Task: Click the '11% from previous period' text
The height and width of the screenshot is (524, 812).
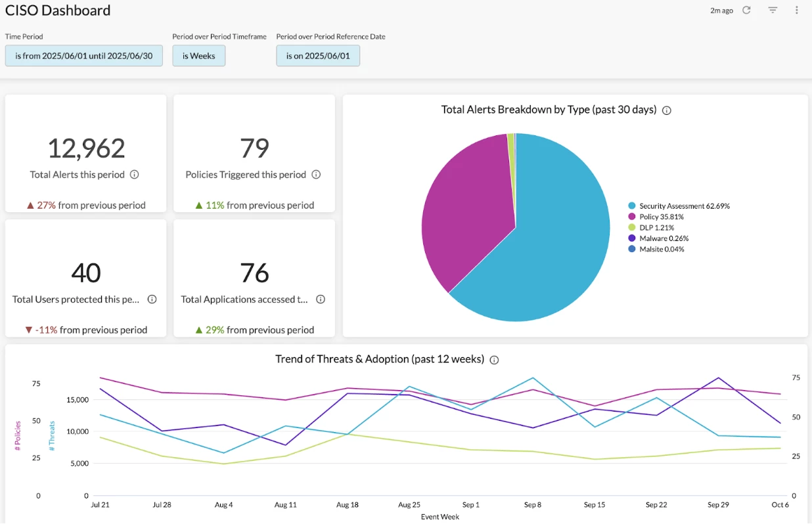Action: 259,205
